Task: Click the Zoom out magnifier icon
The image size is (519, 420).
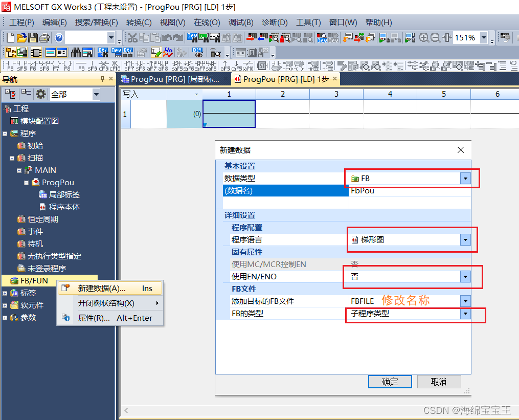Action: [x=435, y=37]
